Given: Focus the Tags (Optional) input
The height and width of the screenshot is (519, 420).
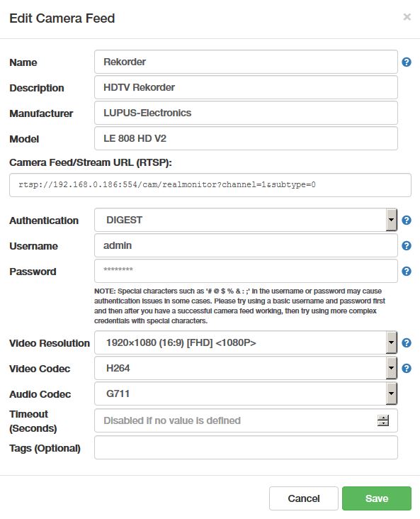Looking at the screenshot, I should point(246,447).
